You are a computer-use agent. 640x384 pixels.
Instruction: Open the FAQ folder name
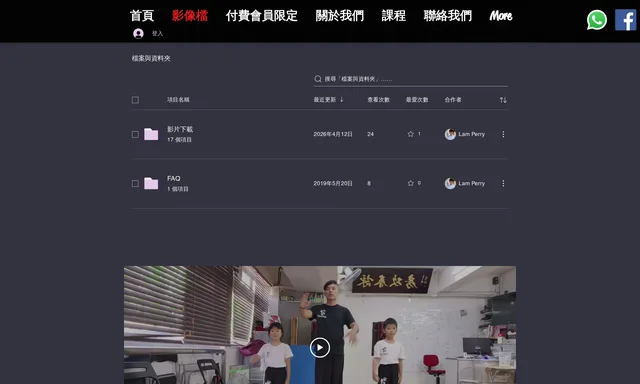point(173,178)
